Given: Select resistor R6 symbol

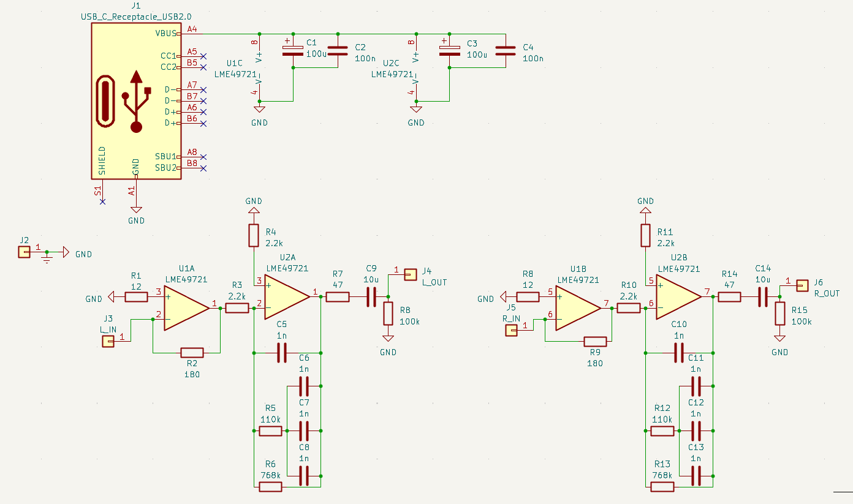Looking at the screenshot, I should coord(270,487).
